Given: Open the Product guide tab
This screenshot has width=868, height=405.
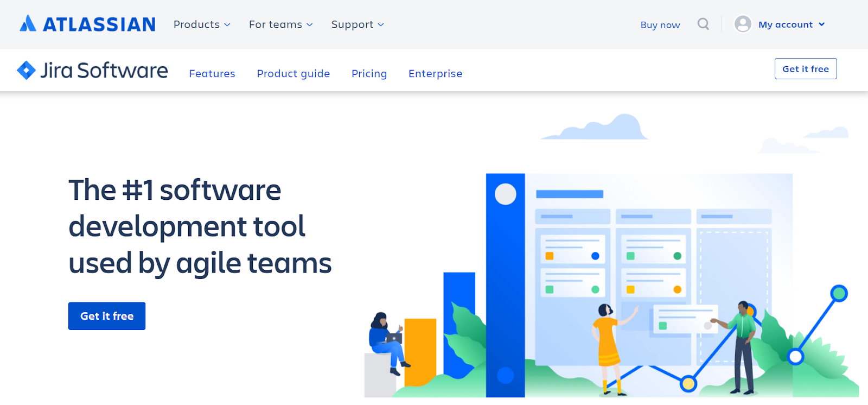Looking at the screenshot, I should pos(293,73).
